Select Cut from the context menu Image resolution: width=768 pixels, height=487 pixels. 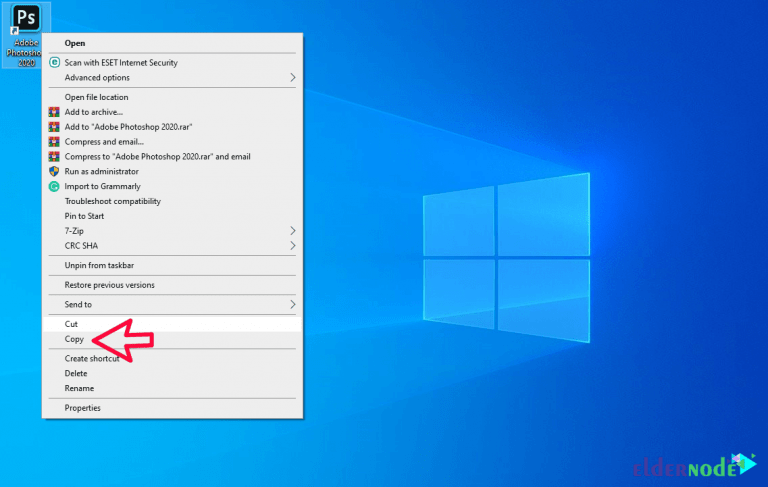click(x=172, y=324)
